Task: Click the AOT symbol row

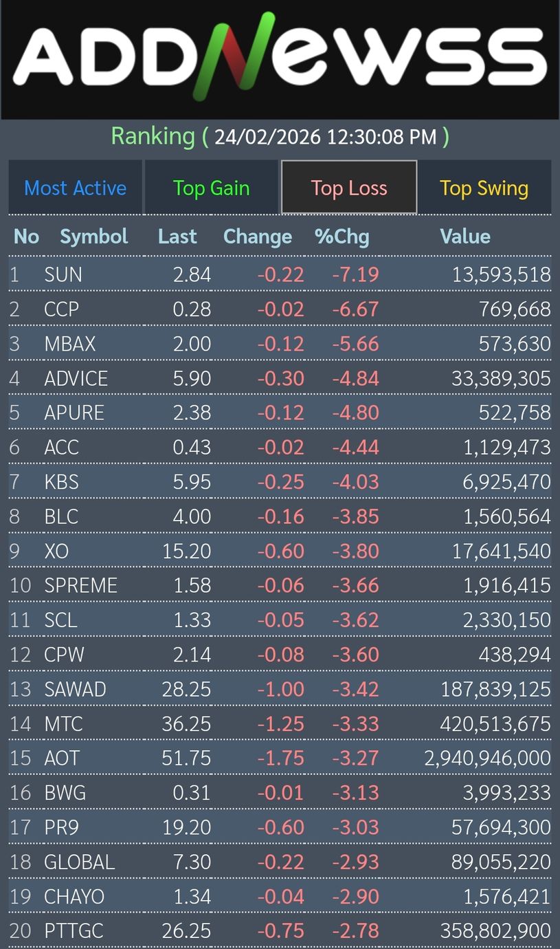Action: click(62, 758)
